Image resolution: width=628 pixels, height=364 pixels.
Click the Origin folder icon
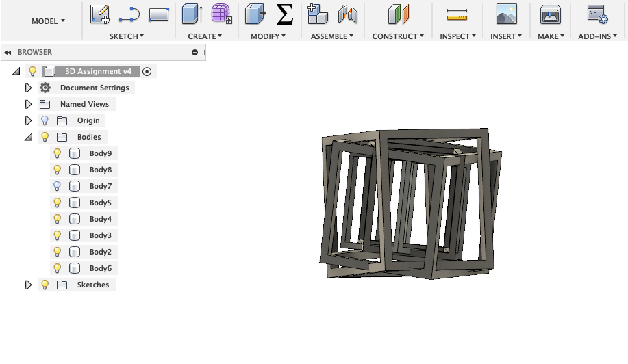click(62, 121)
